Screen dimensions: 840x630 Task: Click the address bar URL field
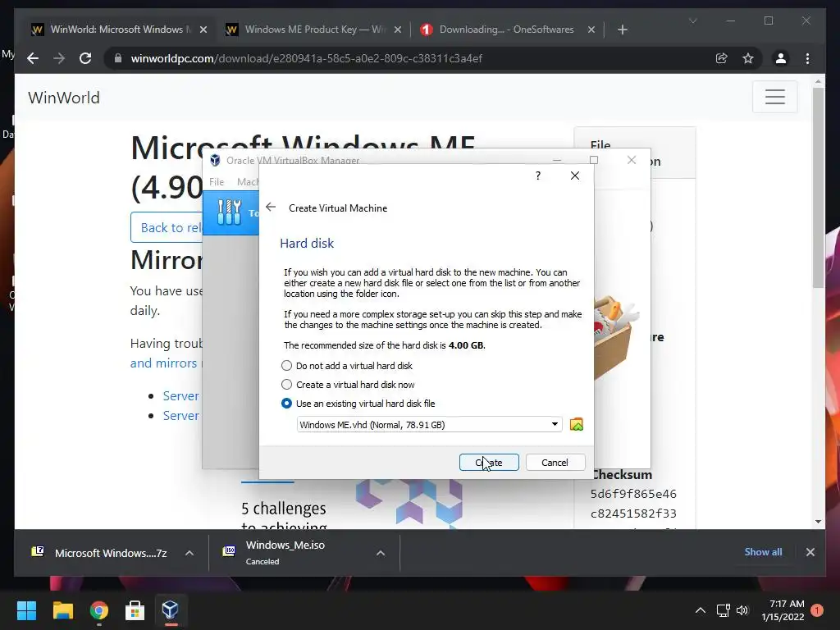click(307, 58)
